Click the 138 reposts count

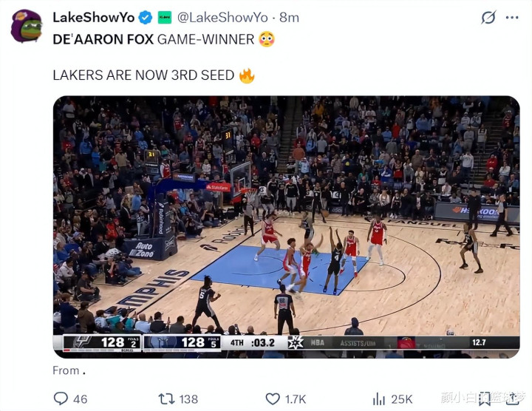(x=188, y=399)
